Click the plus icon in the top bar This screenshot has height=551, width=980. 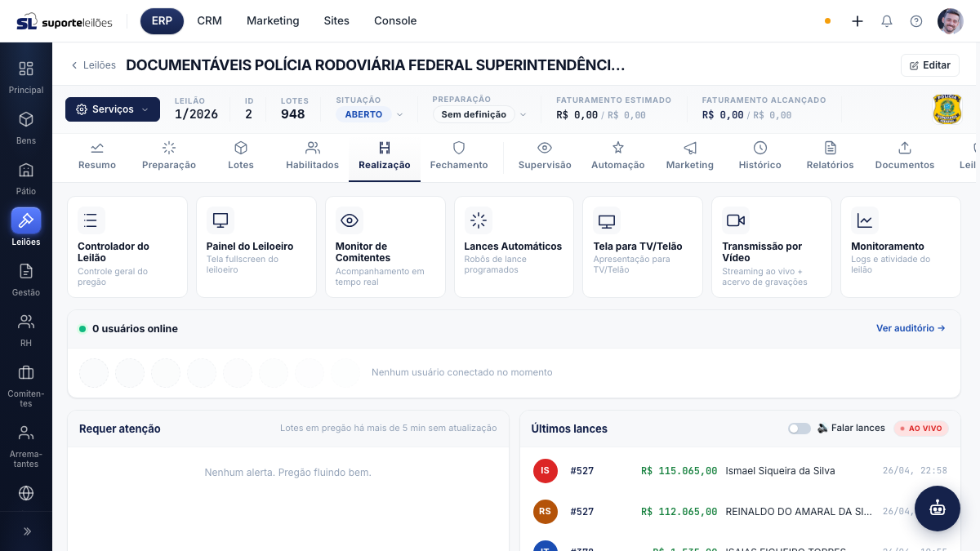(857, 21)
